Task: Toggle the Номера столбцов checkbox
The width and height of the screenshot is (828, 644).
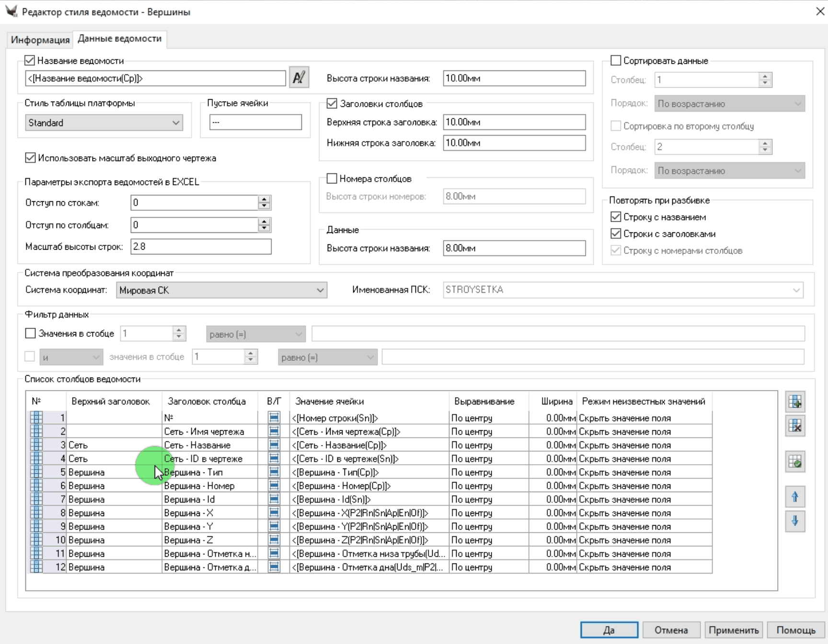Action: click(332, 179)
